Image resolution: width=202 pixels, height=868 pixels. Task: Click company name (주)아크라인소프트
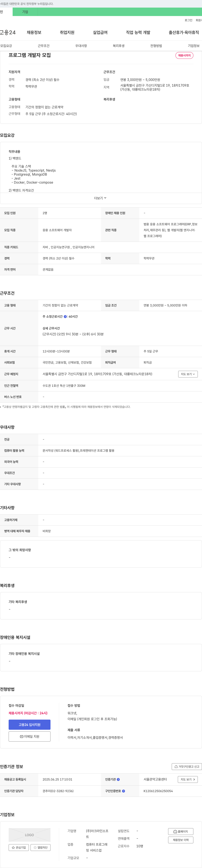97,834
